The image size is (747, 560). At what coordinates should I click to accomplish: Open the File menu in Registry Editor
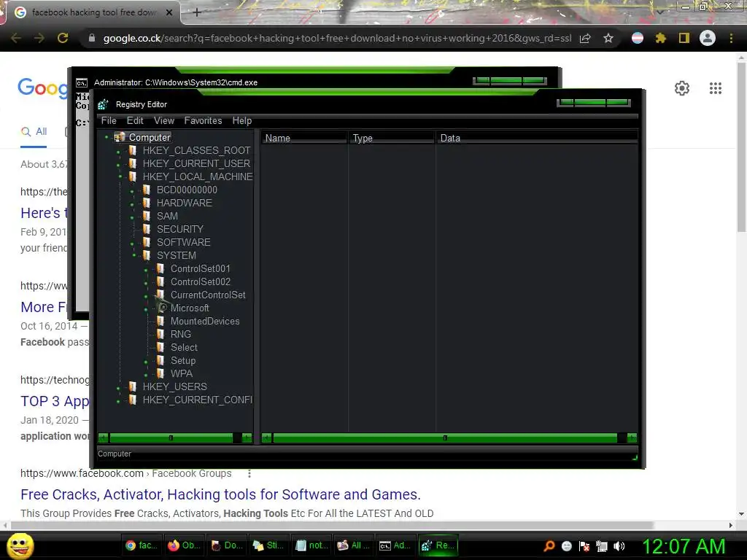click(109, 120)
